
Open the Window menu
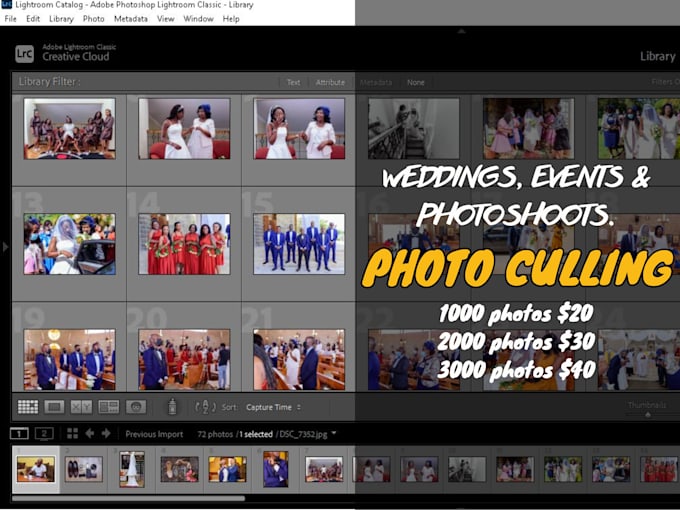[198, 19]
